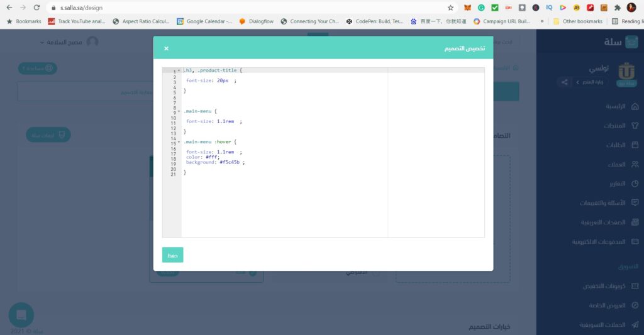This screenshot has height=335, width=644.
Task: Click the customers people icon in sidebar
Action: click(635, 164)
